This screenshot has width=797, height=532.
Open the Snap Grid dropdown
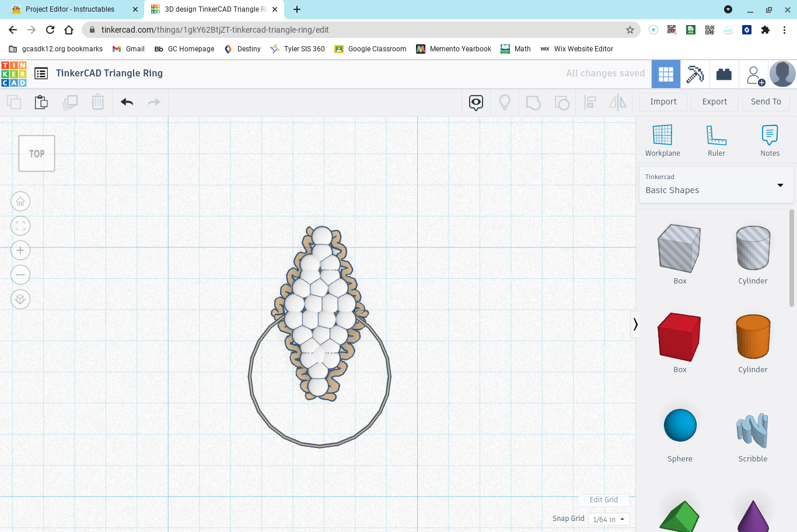[x=608, y=519]
